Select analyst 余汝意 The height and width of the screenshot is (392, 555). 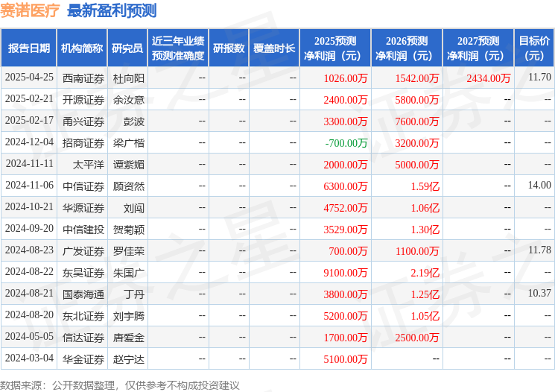128,100
